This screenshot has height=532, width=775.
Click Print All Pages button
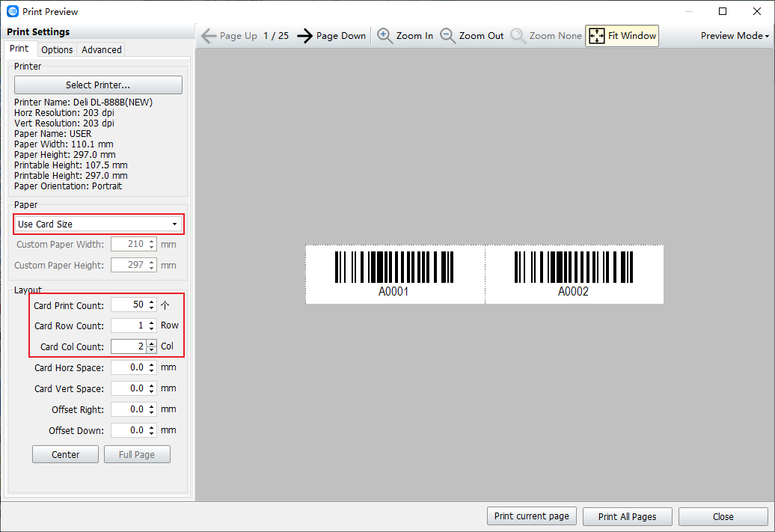[x=627, y=517]
